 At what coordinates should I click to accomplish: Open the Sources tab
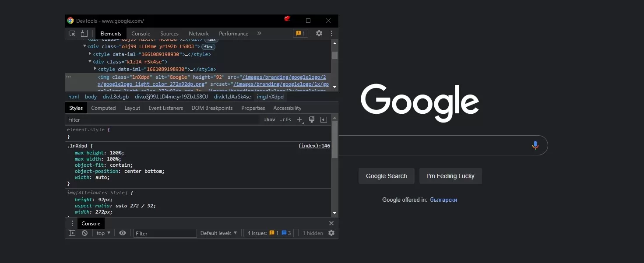[x=169, y=33]
